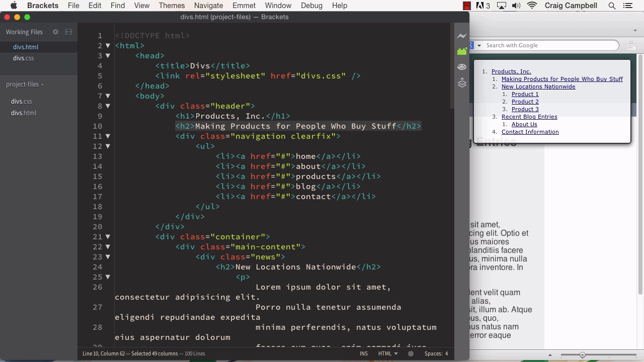
Task: Open the Emmet menu
Action: (244, 6)
